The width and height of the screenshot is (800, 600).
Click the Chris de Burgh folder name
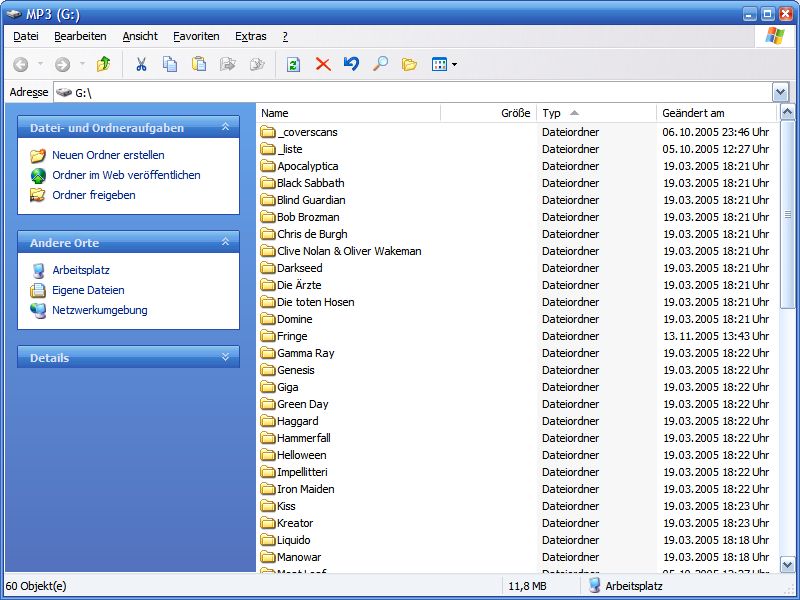point(312,234)
